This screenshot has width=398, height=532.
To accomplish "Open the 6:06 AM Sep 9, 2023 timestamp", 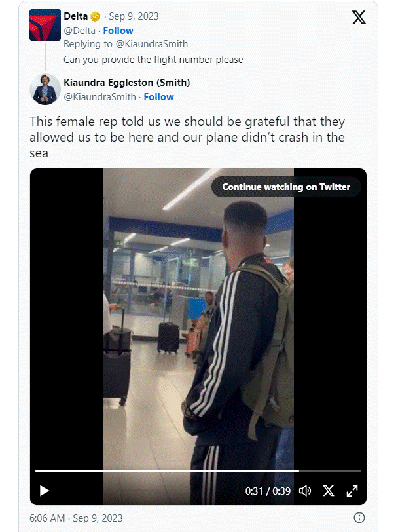I will (76, 518).
